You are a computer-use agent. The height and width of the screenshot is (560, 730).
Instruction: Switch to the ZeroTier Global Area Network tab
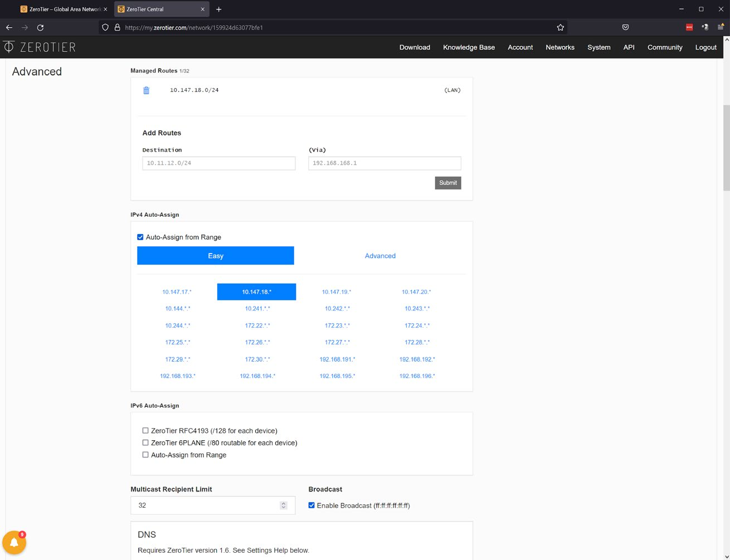pyautogui.click(x=64, y=9)
